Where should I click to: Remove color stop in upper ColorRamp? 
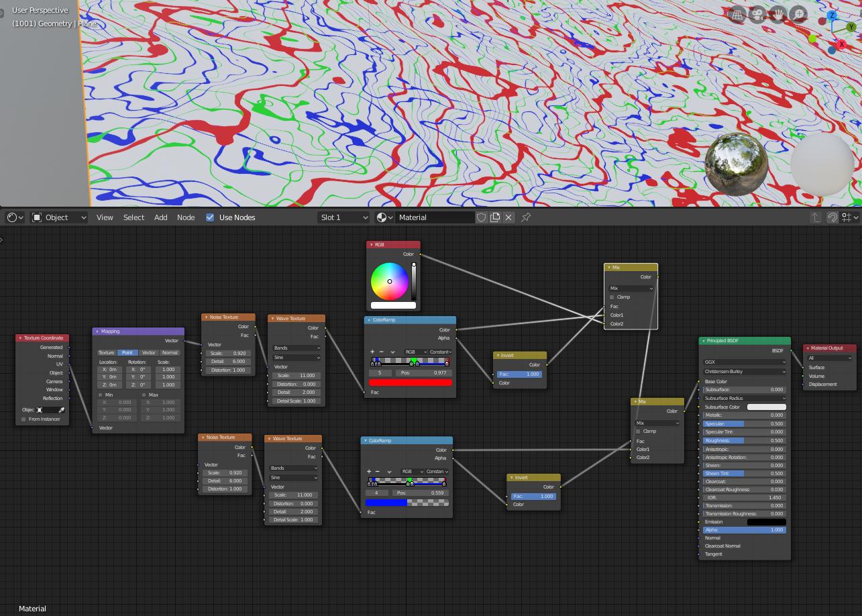382,352
